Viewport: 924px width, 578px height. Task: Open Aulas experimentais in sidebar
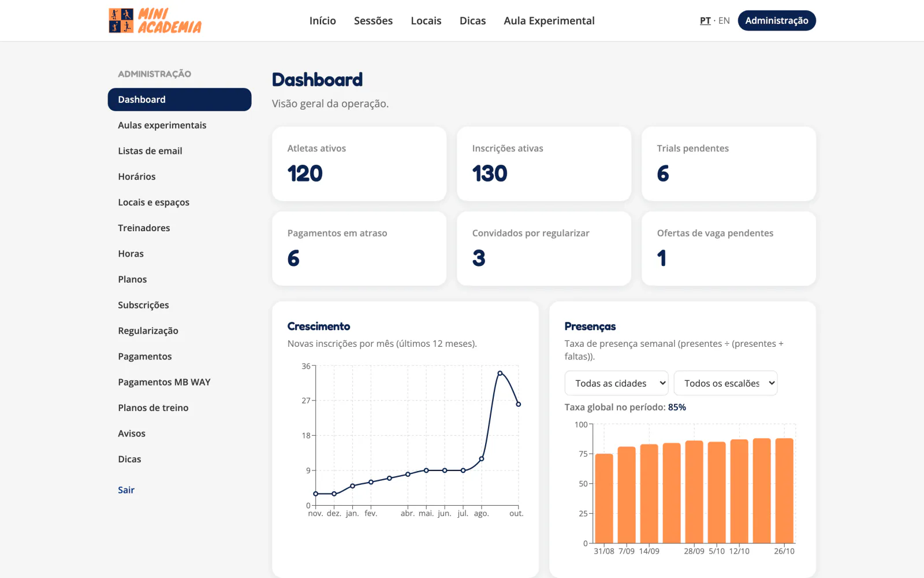(180, 125)
